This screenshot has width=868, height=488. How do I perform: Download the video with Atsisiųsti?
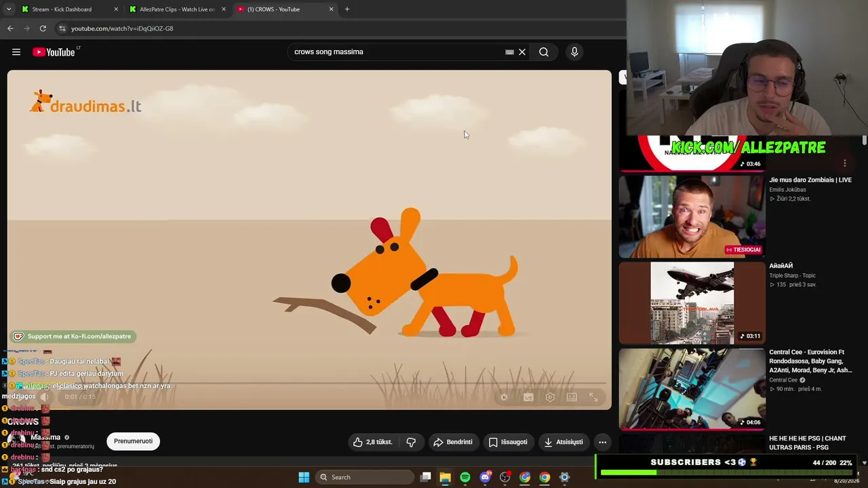pos(564,442)
